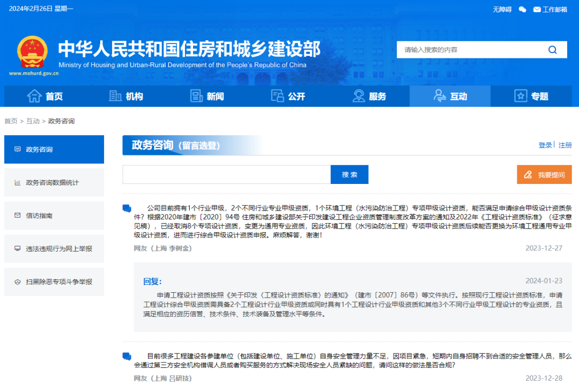This screenshot has width=579, height=392.
Task: Click the person icon for 服务
Action: click(359, 96)
